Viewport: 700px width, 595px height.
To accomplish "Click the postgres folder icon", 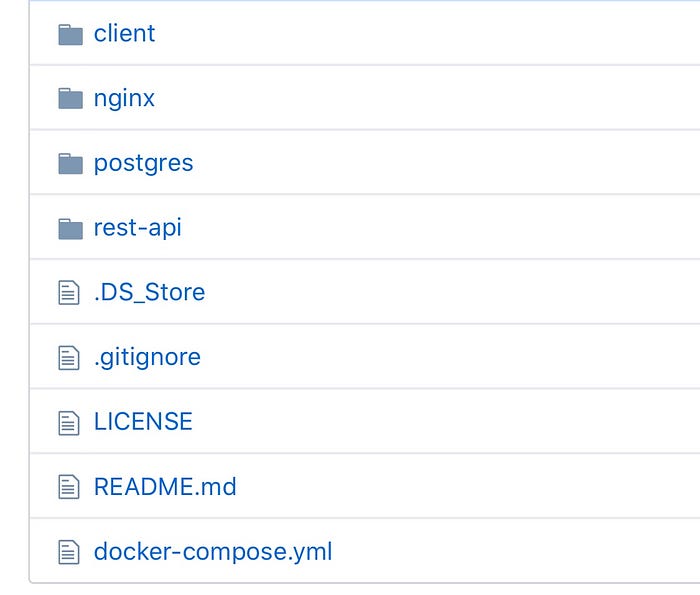I will [x=71, y=163].
